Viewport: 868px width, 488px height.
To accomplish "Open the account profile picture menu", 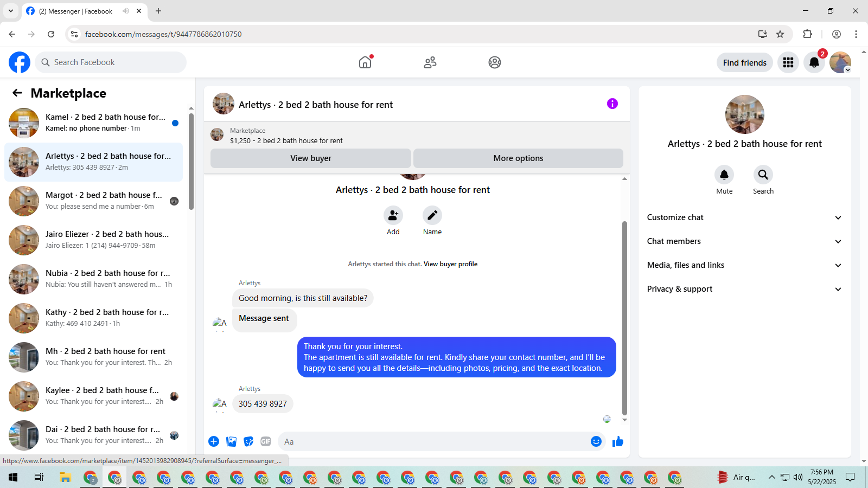I will click(x=840, y=62).
